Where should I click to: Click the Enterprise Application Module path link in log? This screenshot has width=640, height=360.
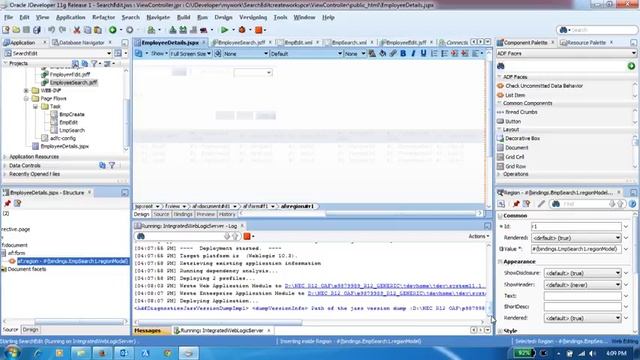coord(396,293)
